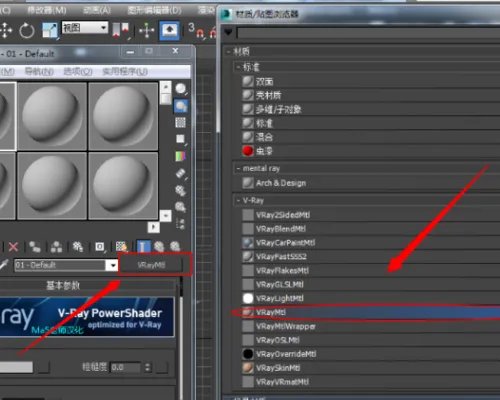
Task: Click the Go to Parent icon
Action: (x=159, y=247)
